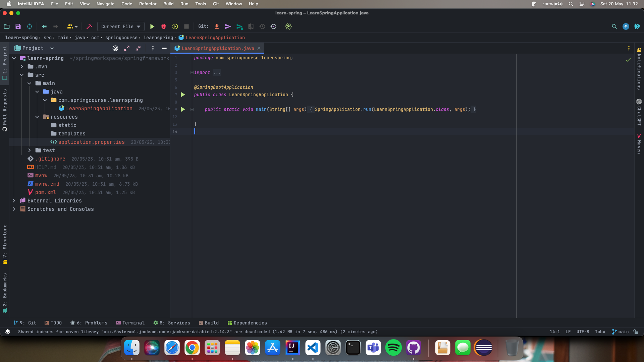
Task: Expand the test folder
Action: click(x=30, y=150)
